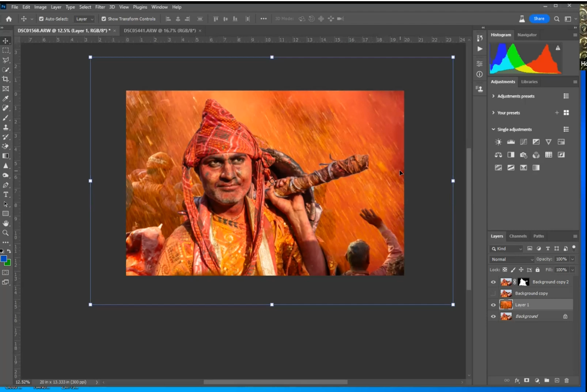Click the search magnifier icon
The width and height of the screenshot is (587, 392).
click(557, 19)
